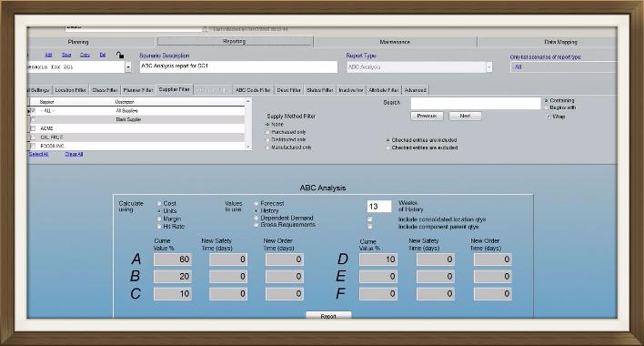Viewport: 644px width, 346px height.
Task: Select None supply method filter
Action: click(267, 124)
